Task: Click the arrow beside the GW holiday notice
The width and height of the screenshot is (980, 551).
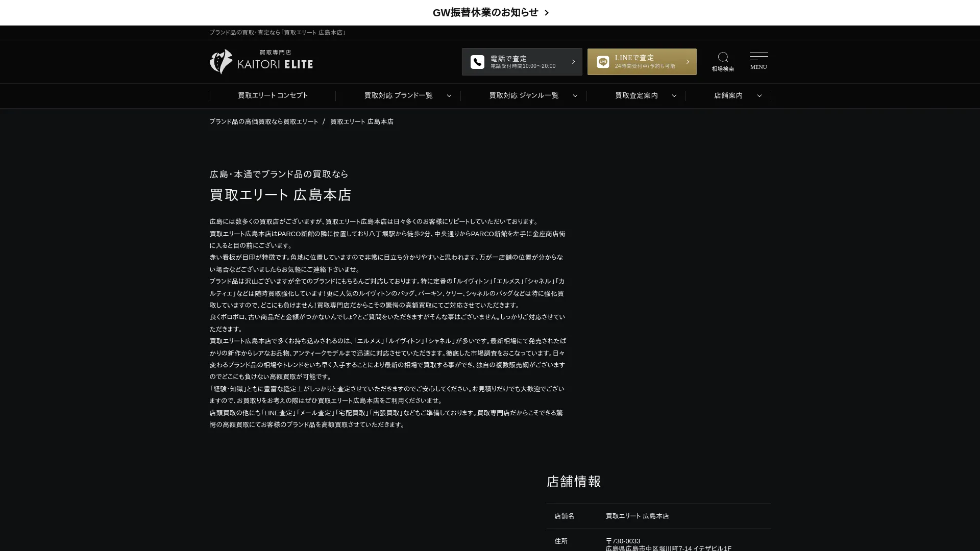Action: [x=547, y=13]
